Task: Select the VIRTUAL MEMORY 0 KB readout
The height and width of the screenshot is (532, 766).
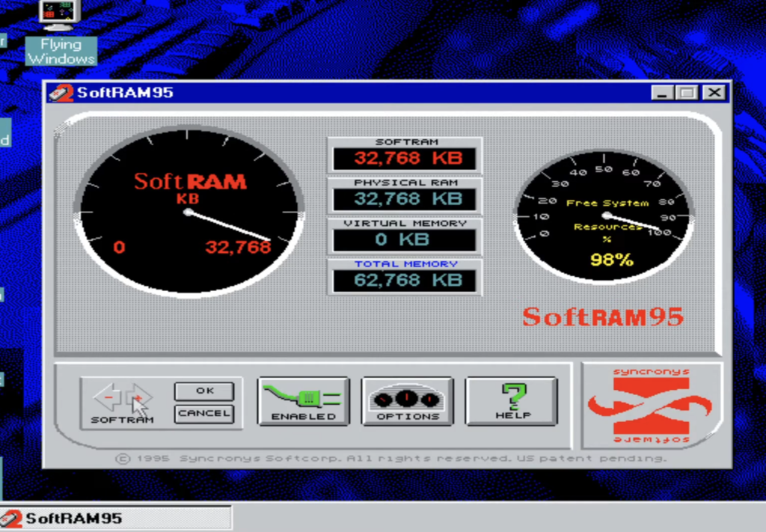Action: tap(404, 239)
